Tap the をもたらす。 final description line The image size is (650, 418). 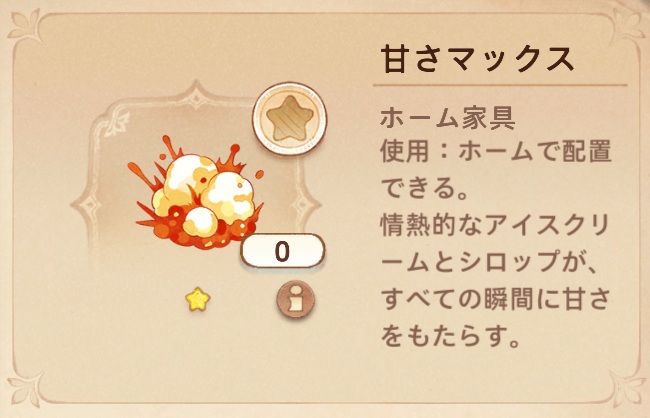pos(451,335)
